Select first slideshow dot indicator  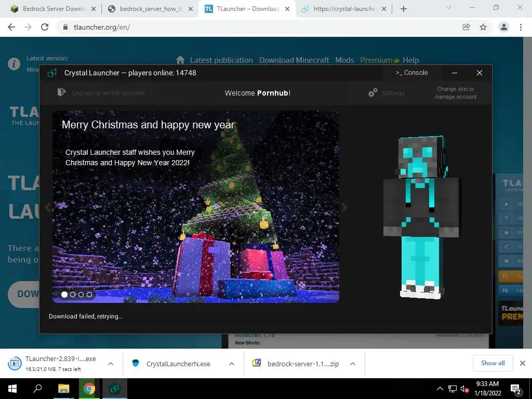[64, 295]
